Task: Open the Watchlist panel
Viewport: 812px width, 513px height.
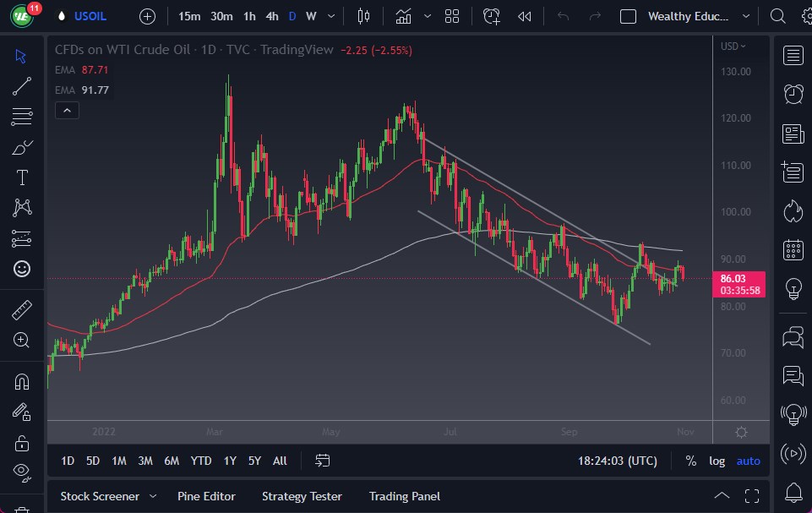Action: coord(793,56)
